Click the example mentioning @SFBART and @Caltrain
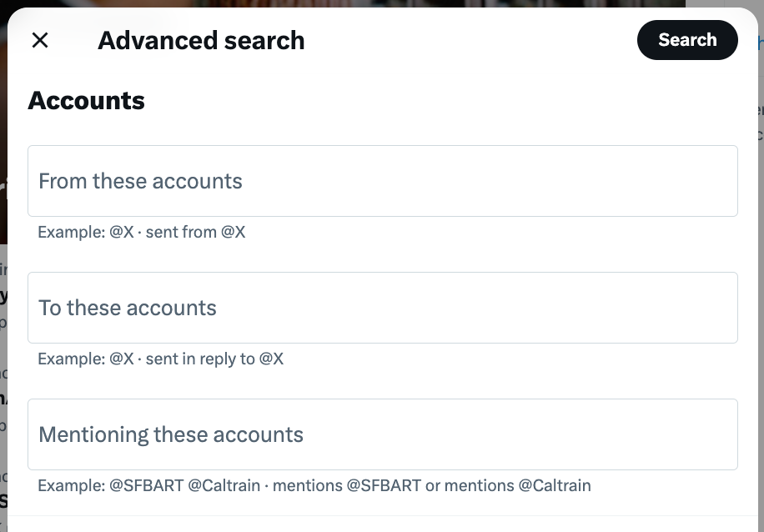 [x=313, y=485]
